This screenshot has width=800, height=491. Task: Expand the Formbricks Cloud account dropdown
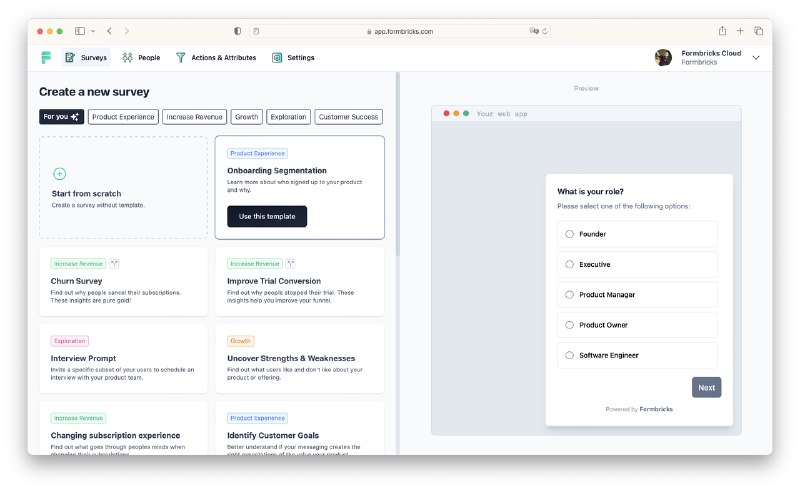(x=756, y=58)
